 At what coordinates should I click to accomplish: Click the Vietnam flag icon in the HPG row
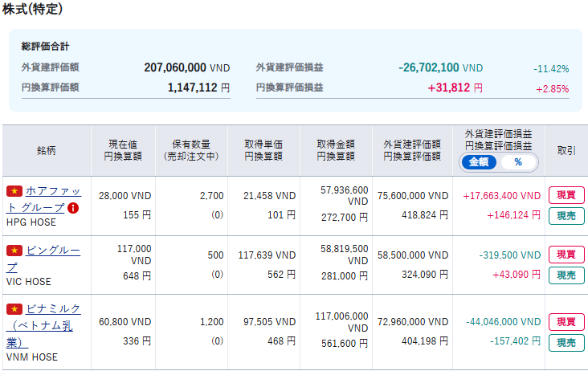point(14,191)
